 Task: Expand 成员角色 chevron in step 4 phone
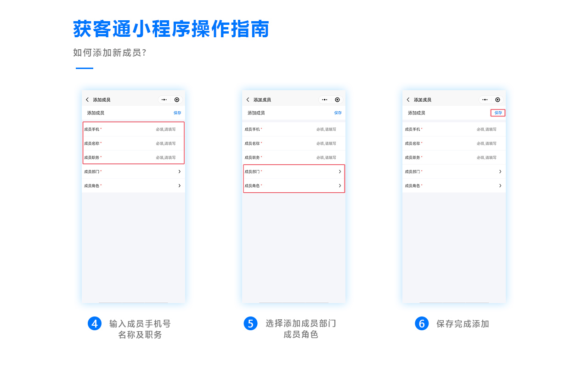(x=179, y=186)
